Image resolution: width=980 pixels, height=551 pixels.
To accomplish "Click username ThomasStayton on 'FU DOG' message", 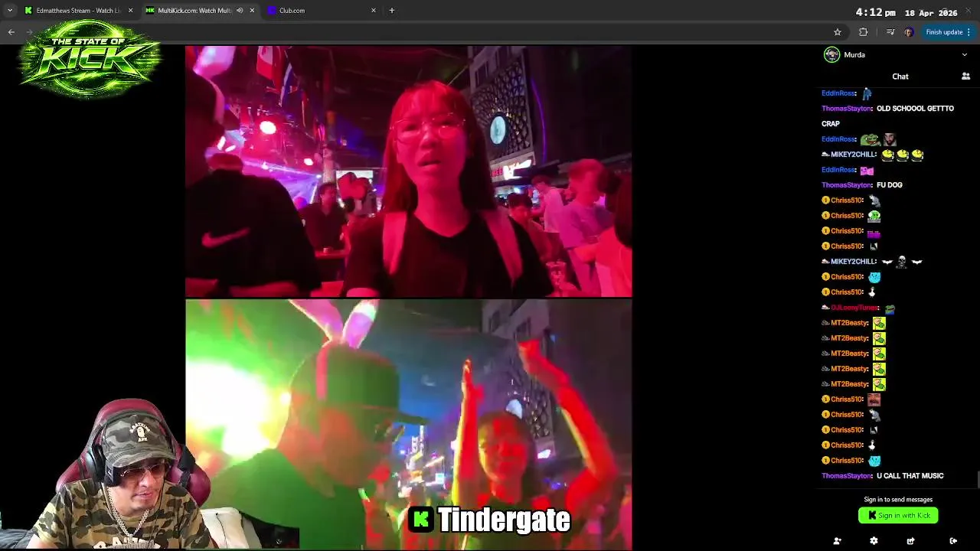I will (847, 185).
